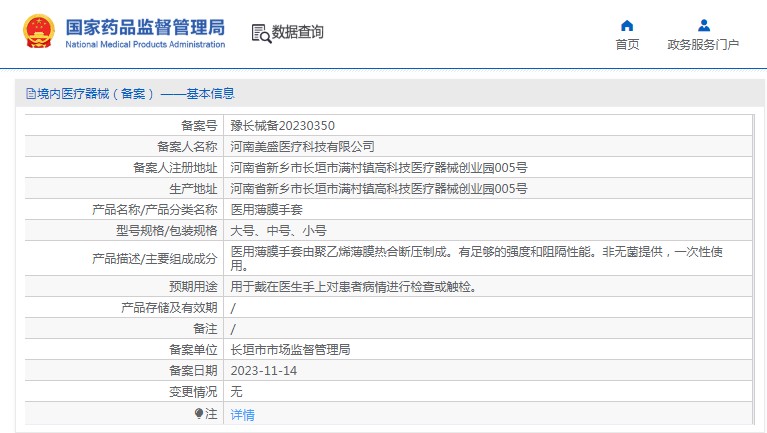Select record number 豫长械备20230350
Viewport: 767px width, 433px height.
tap(283, 126)
